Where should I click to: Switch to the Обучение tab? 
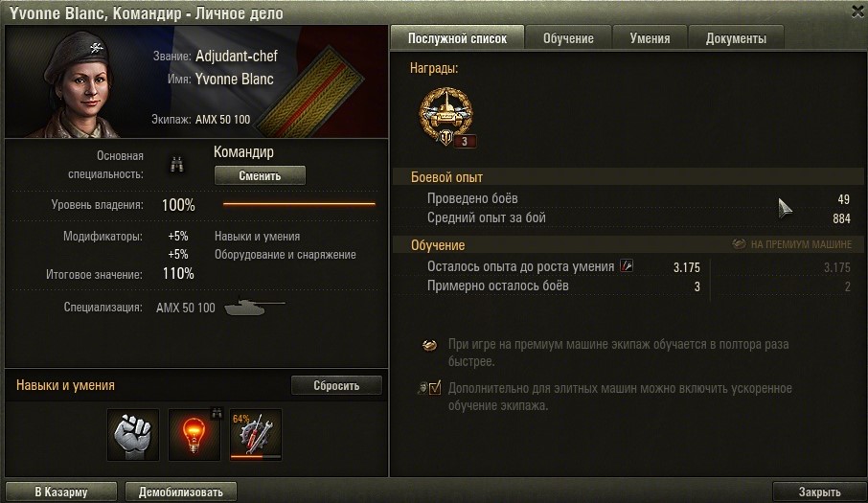tap(568, 38)
